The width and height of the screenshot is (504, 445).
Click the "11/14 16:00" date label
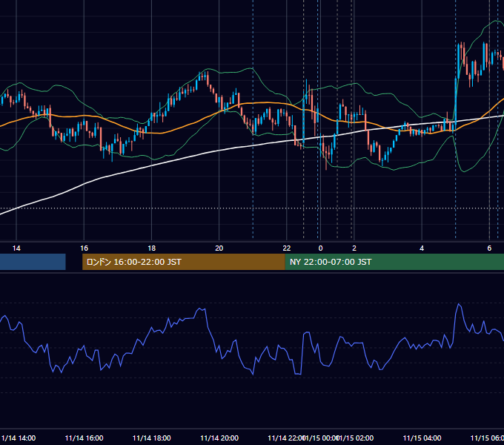[x=84, y=438]
